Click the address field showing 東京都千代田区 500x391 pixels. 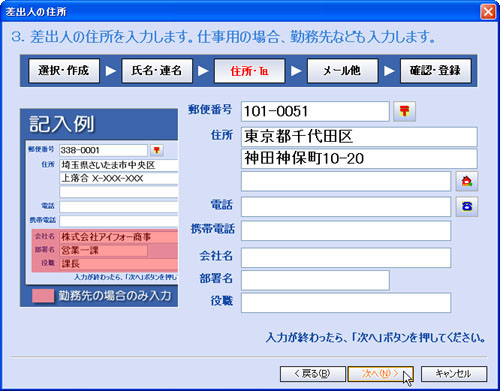(359, 137)
